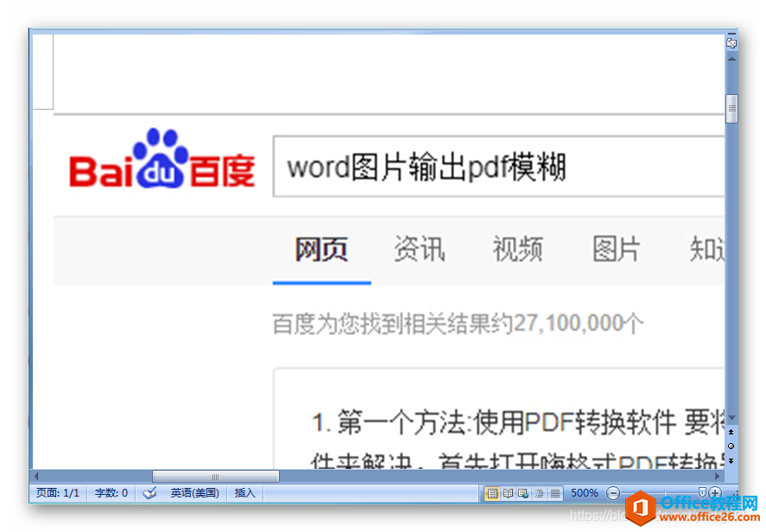This screenshot has height=532, width=766.
Task: Click the 英语(美国) language indicator
Action: click(x=194, y=493)
